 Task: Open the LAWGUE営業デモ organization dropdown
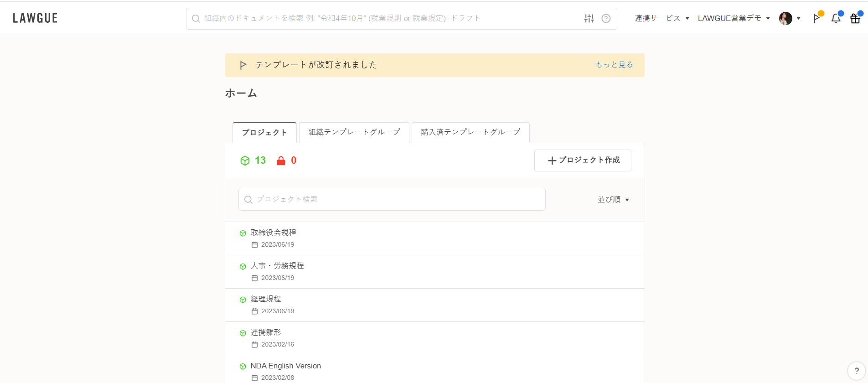[734, 18]
